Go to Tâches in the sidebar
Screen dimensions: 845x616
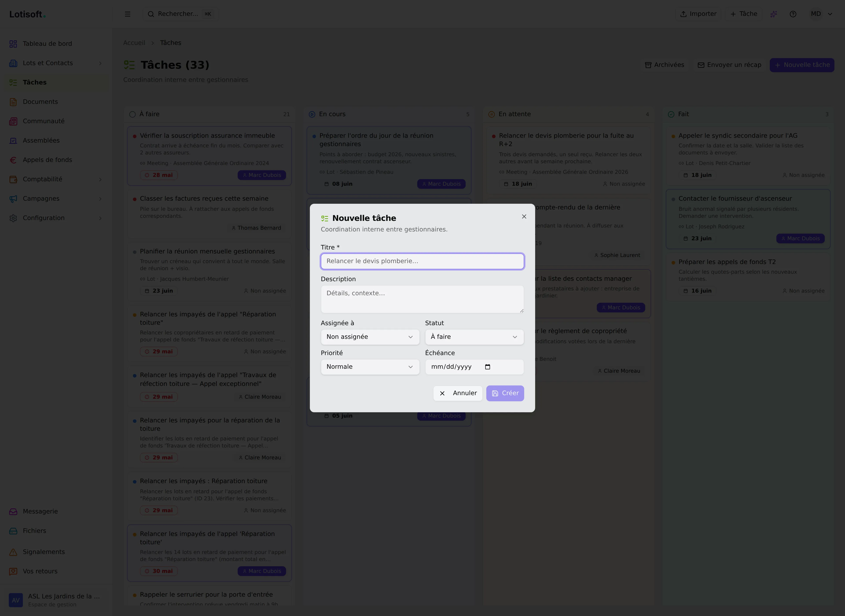[56, 82]
